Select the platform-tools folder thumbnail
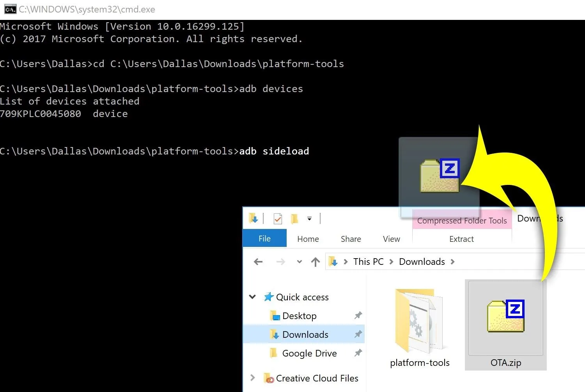585x392 pixels. coord(419,321)
